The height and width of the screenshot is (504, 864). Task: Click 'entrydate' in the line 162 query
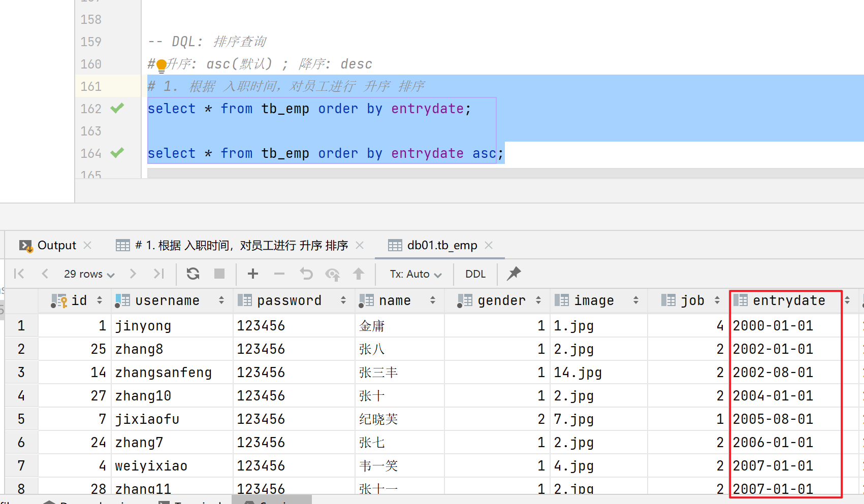pyautogui.click(x=427, y=109)
